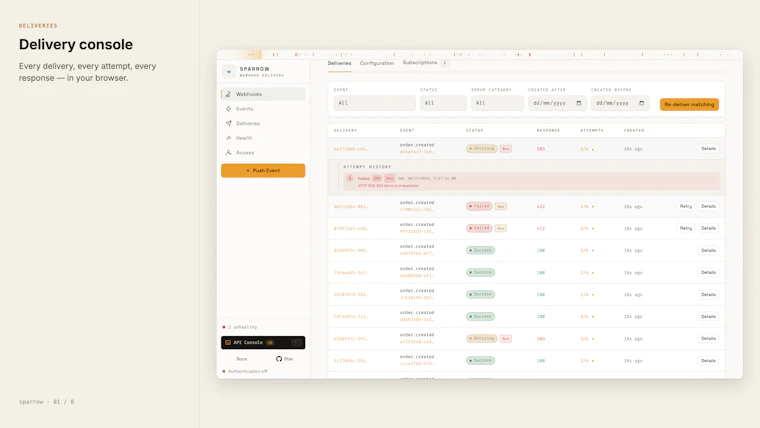Screen dimensions: 760x428
Task: Select Webhooks in the sidebar
Action: point(263,94)
